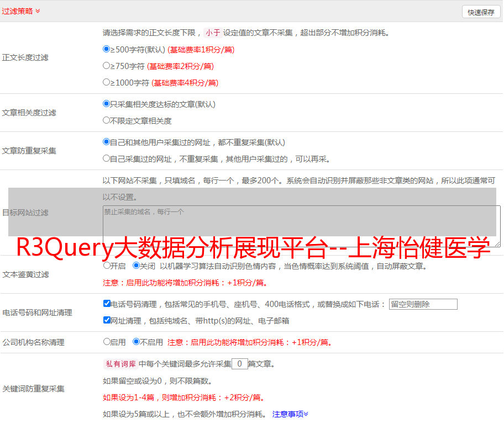Click the 公司机构名称清理 row label
504x424 pixels.
point(33,342)
